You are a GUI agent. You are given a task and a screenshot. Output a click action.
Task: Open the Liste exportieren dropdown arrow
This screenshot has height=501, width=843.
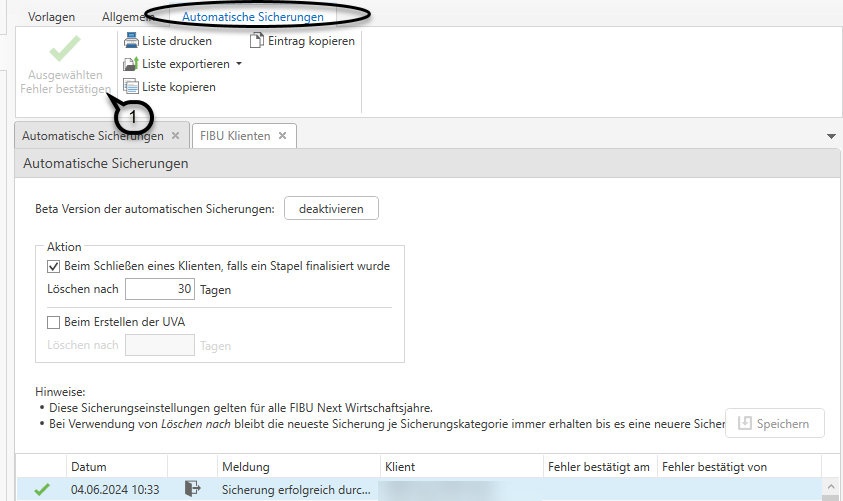(239, 65)
